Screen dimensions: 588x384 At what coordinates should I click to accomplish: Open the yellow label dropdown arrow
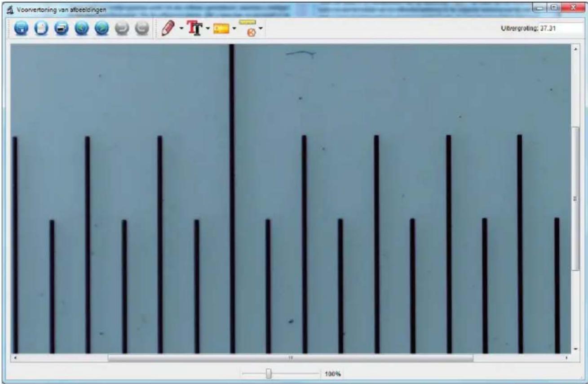234,29
